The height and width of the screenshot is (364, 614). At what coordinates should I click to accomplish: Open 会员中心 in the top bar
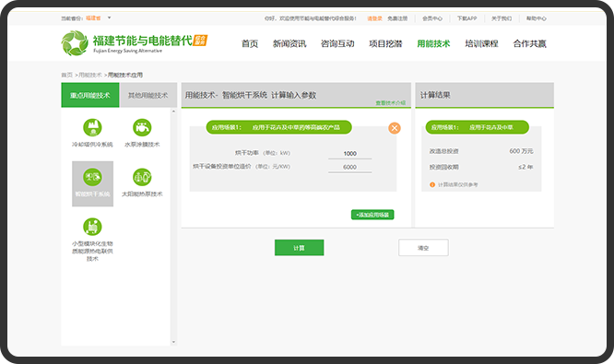point(432,18)
